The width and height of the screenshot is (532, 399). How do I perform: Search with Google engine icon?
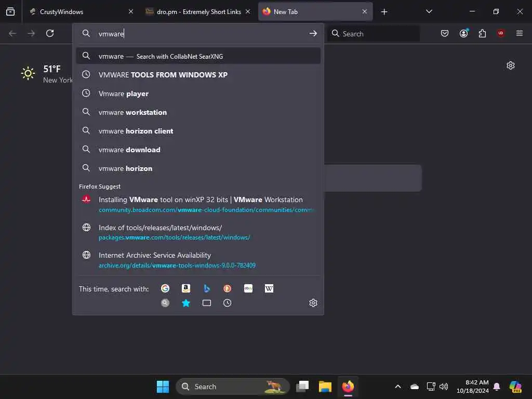click(x=165, y=288)
